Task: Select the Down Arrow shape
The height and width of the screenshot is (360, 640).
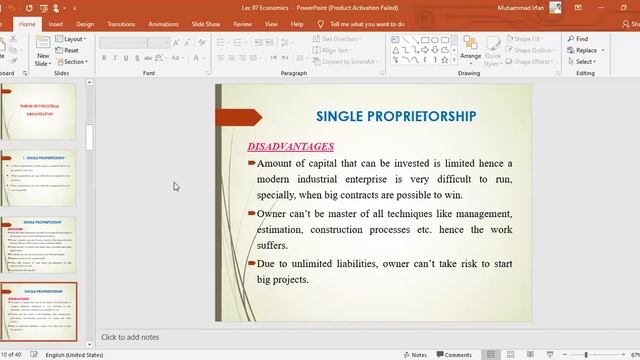Action: (435, 50)
